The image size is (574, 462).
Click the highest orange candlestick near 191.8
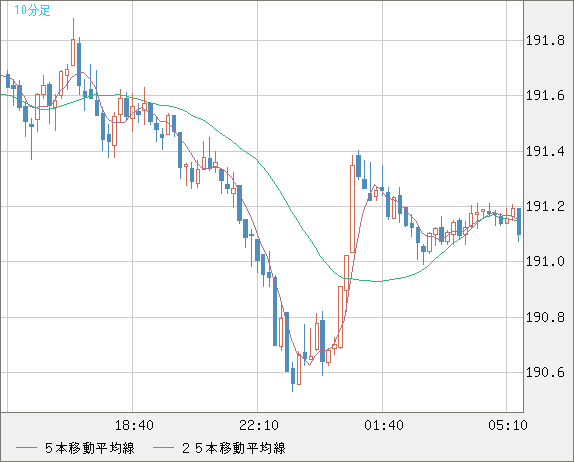73,52
